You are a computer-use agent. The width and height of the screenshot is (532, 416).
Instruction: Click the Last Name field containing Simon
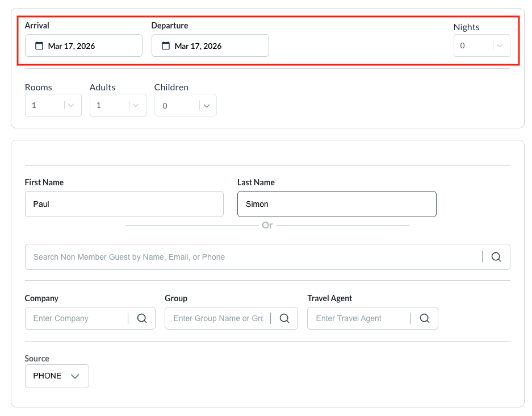pyautogui.click(x=336, y=204)
